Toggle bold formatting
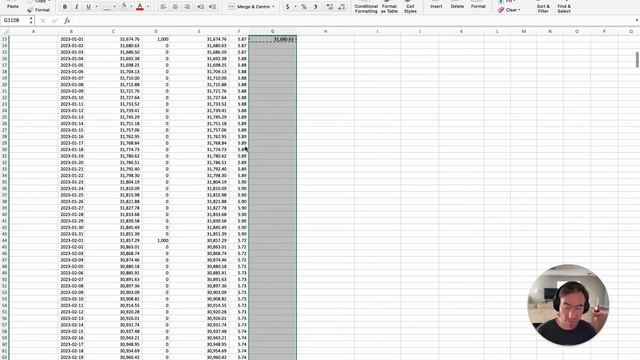The width and height of the screenshot is (640, 360). coord(64,7)
